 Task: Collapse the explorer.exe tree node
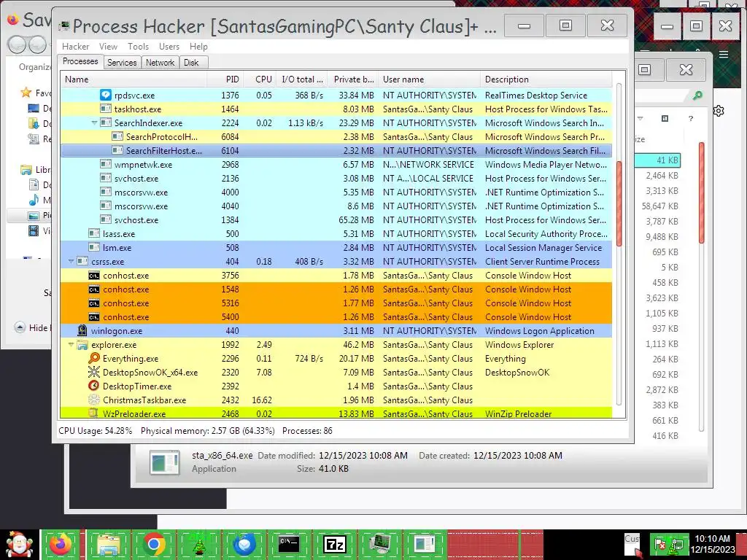[71, 345]
